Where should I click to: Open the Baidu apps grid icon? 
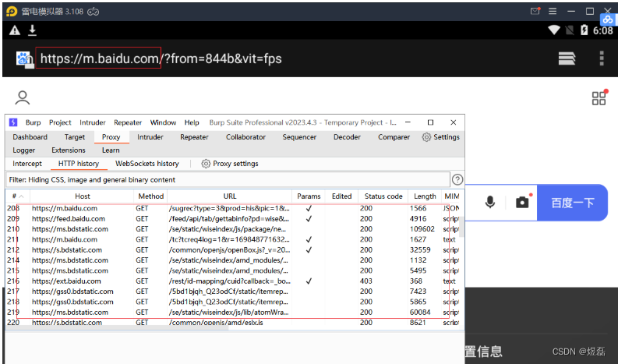click(x=599, y=97)
